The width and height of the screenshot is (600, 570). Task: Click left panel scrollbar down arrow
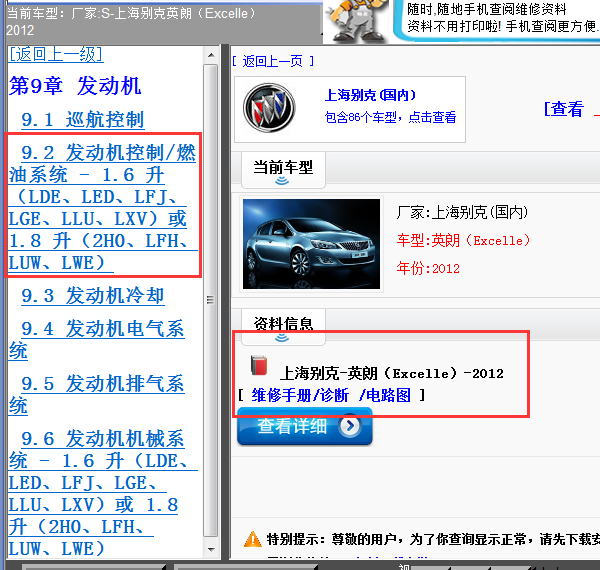tap(211, 550)
